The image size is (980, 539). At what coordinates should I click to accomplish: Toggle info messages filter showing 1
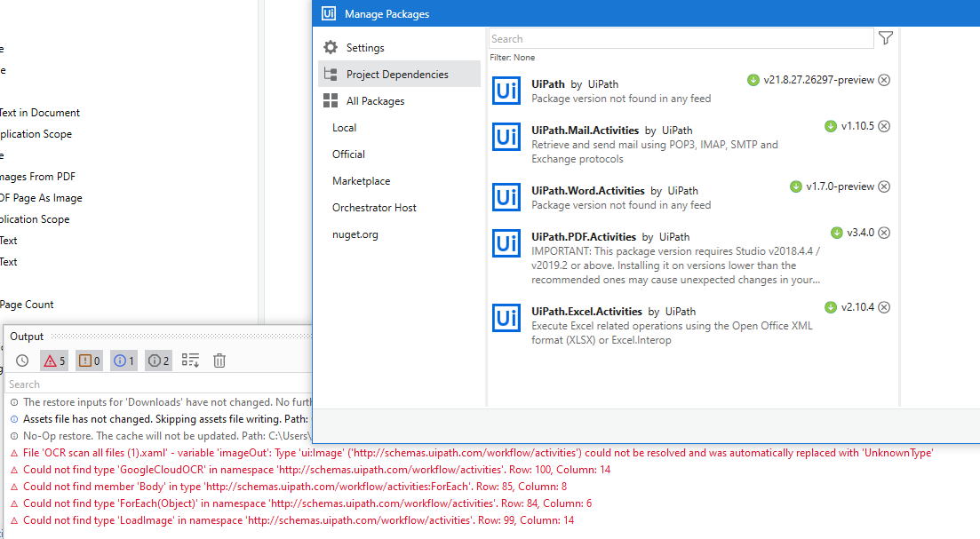[123, 361]
